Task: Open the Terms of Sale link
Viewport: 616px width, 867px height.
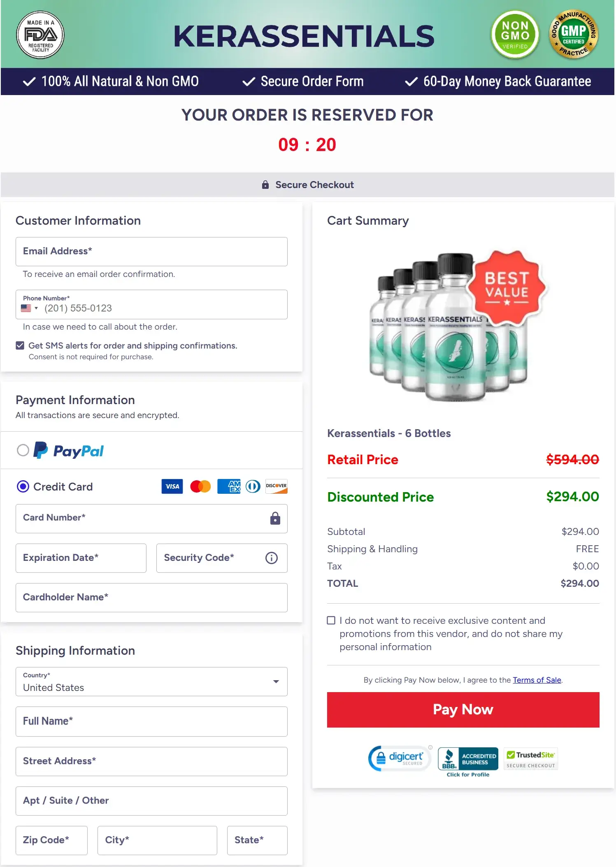Action: pos(537,680)
